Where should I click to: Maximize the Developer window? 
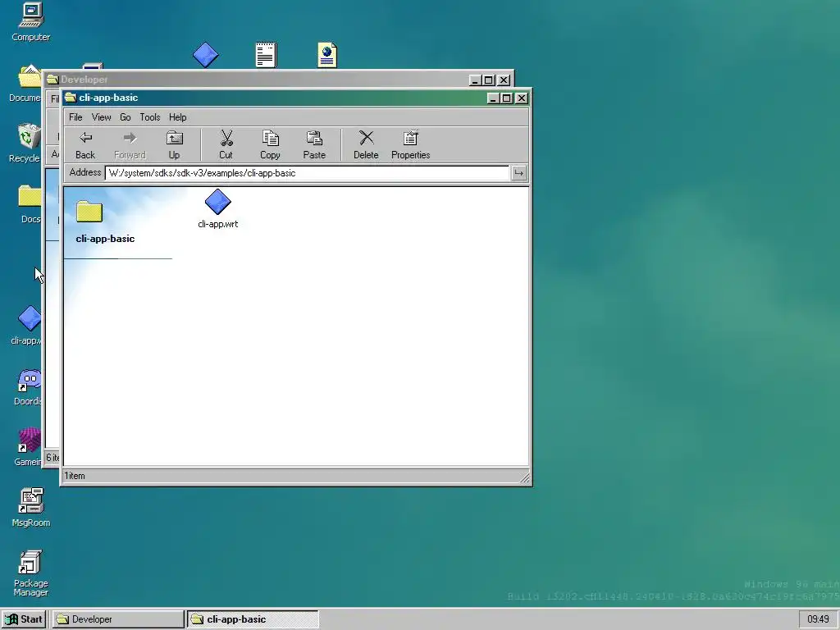click(x=489, y=80)
